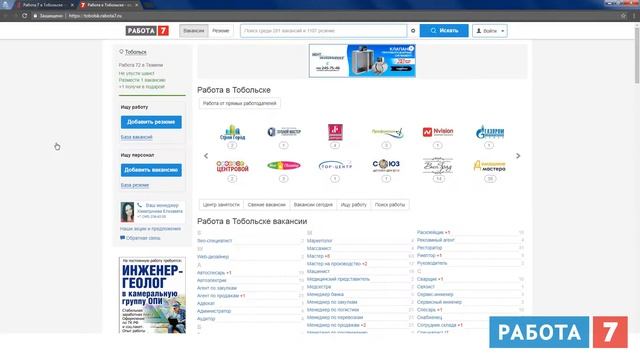Open the Тор-Центр employer logo
The height and width of the screenshot is (360, 640).
[335, 165]
